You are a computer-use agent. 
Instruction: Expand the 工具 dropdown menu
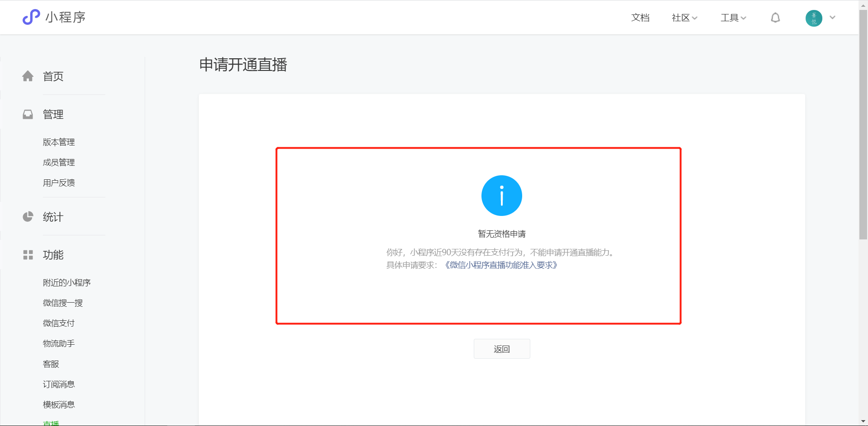click(733, 18)
